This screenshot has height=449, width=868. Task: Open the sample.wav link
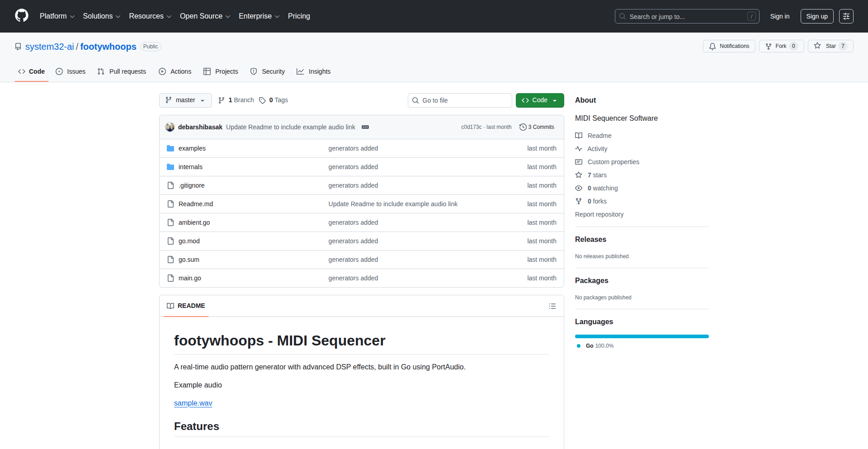coord(193,403)
